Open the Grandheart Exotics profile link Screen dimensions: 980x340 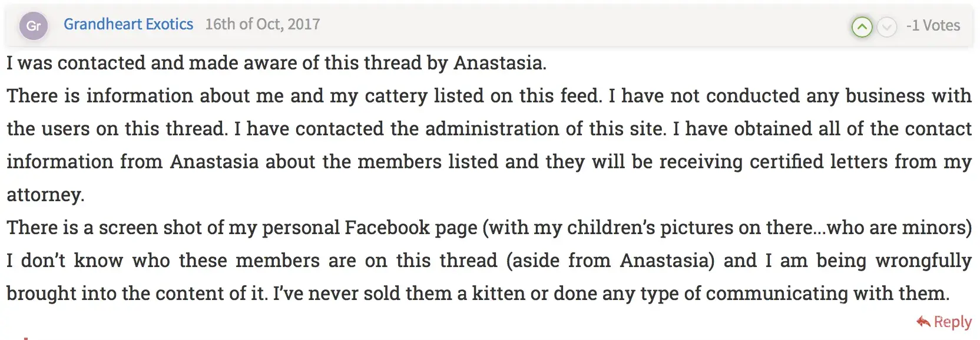pos(128,24)
